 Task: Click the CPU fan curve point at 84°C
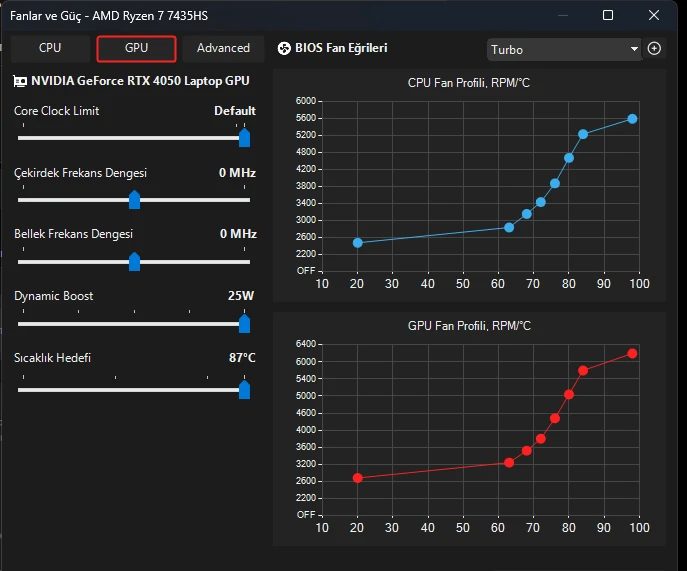[583, 134]
